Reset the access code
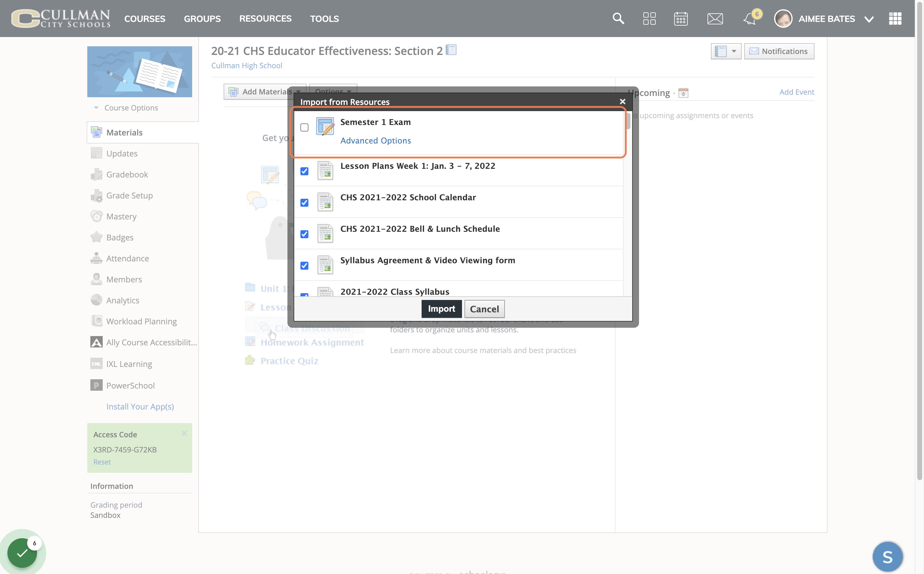This screenshot has width=924, height=574. [102, 462]
